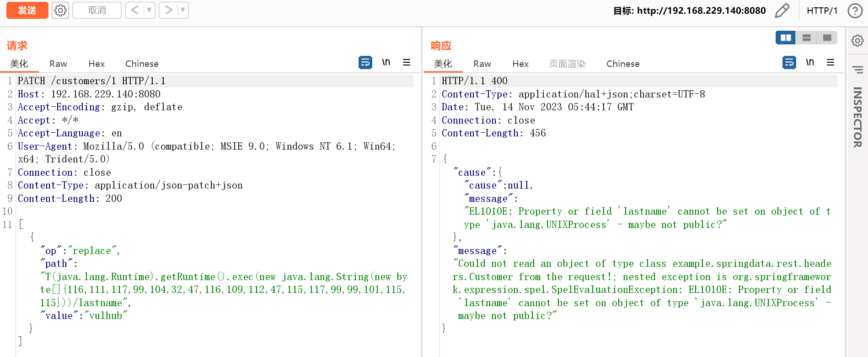Click response status line HTTP/1.1 400

[474, 81]
